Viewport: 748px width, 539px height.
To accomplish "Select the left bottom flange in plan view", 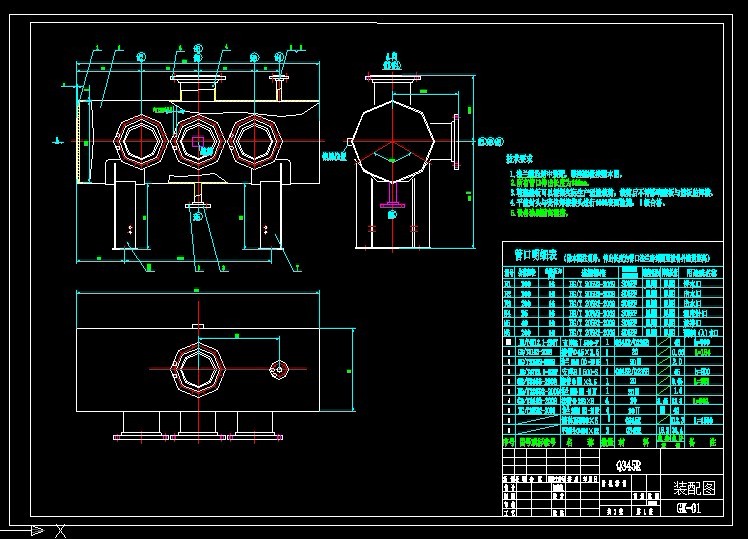I will pos(141,437).
